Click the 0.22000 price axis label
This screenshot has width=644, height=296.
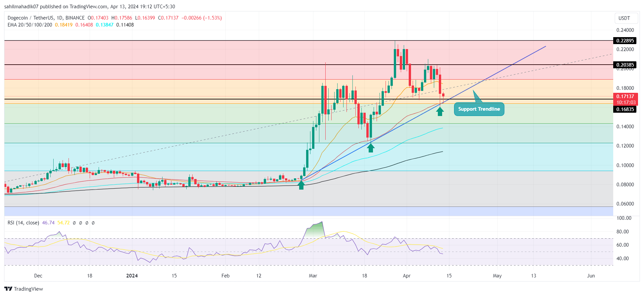coord(625,49)
